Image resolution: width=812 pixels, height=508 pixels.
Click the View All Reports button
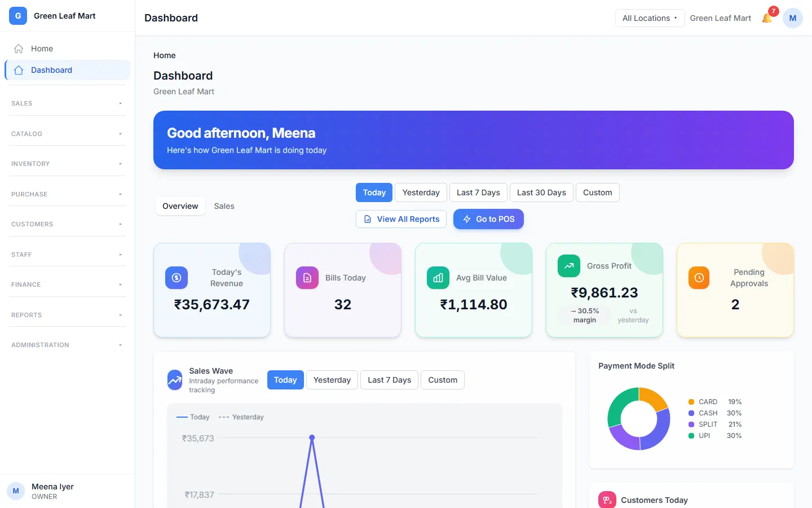click(401, 219)
